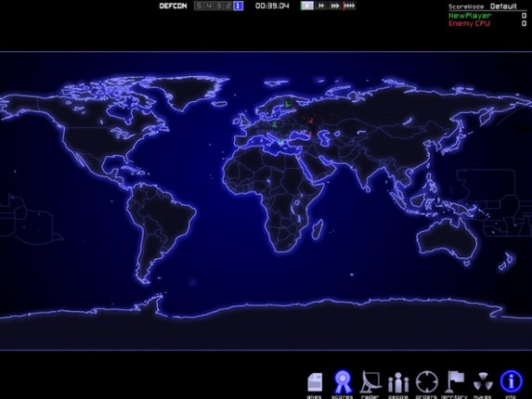Show territory using the flag icon
Viewport: 532px width, 399px height.
point(455,382)
